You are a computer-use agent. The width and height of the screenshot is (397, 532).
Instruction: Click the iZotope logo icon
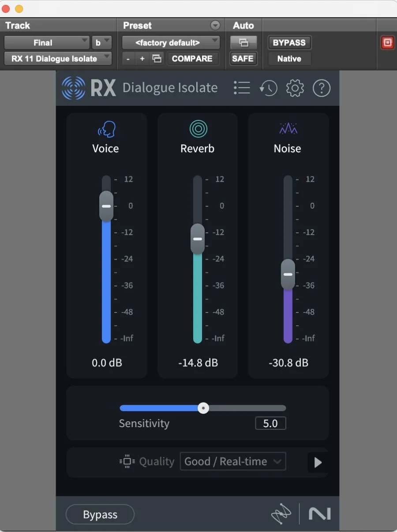click(x=281, y=514)
